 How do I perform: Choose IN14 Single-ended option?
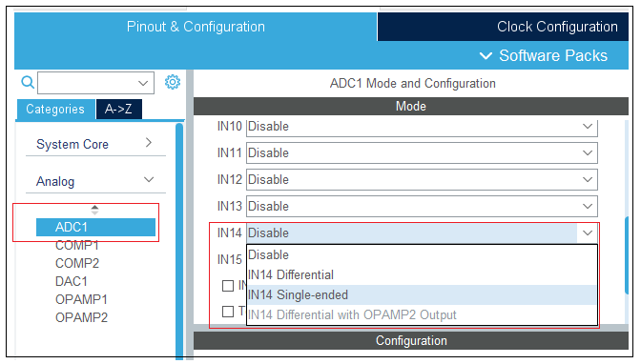click(422, 295)
